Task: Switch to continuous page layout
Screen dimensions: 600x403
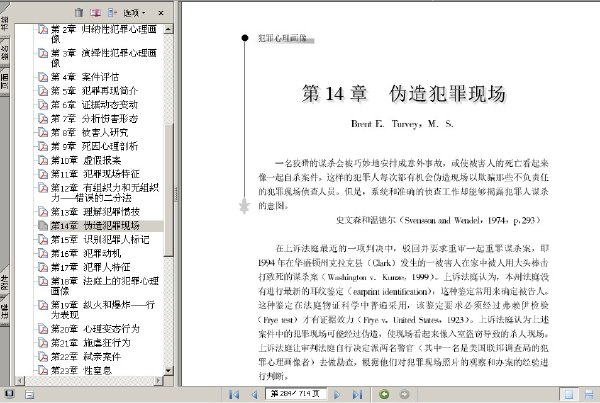Action: click(589, 394)
